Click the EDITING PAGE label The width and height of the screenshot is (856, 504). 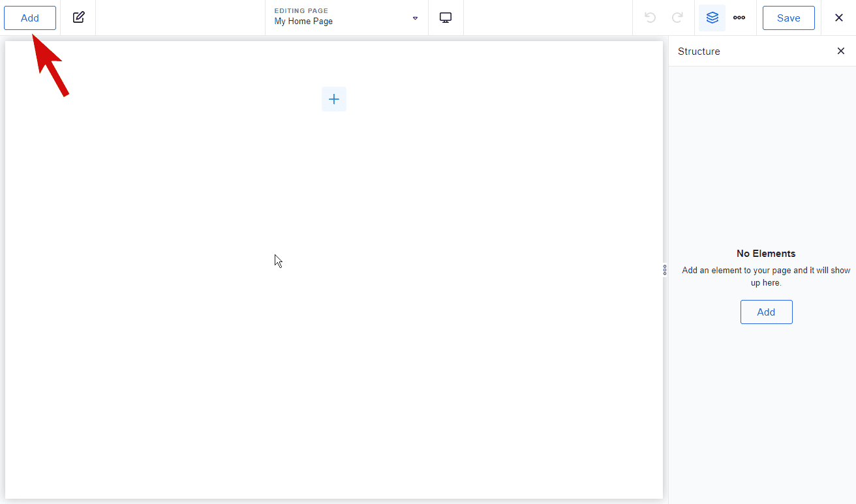301,11
